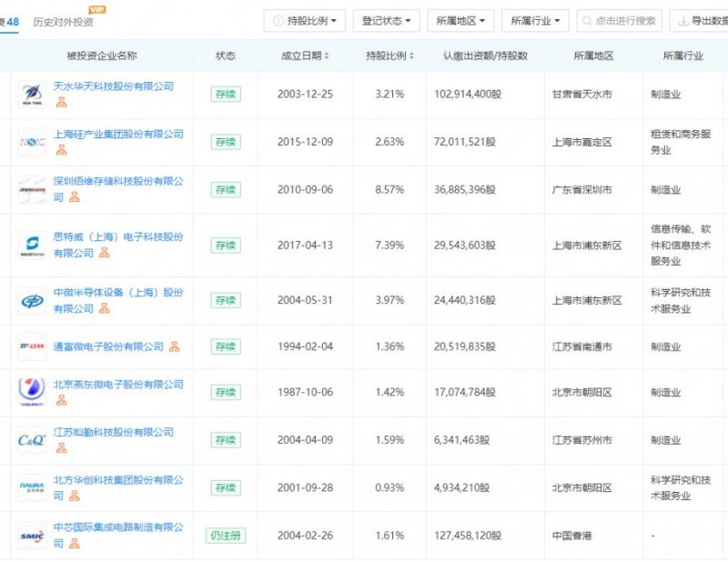Select the 8.57% shareholding cell
Image resolution: width=728 pixels, height=562 pixels.
[389, 190]
